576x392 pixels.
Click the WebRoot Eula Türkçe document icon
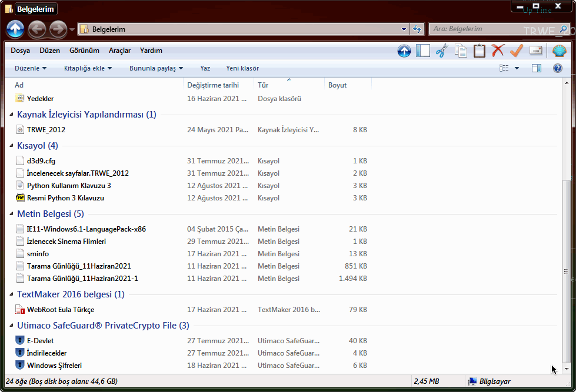[x=20, y=309]
